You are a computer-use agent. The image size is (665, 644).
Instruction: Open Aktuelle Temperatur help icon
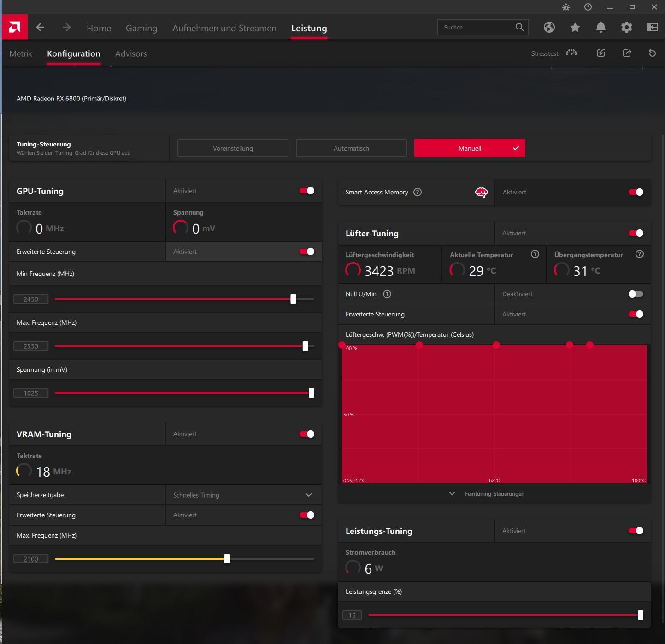coord(535,254)
